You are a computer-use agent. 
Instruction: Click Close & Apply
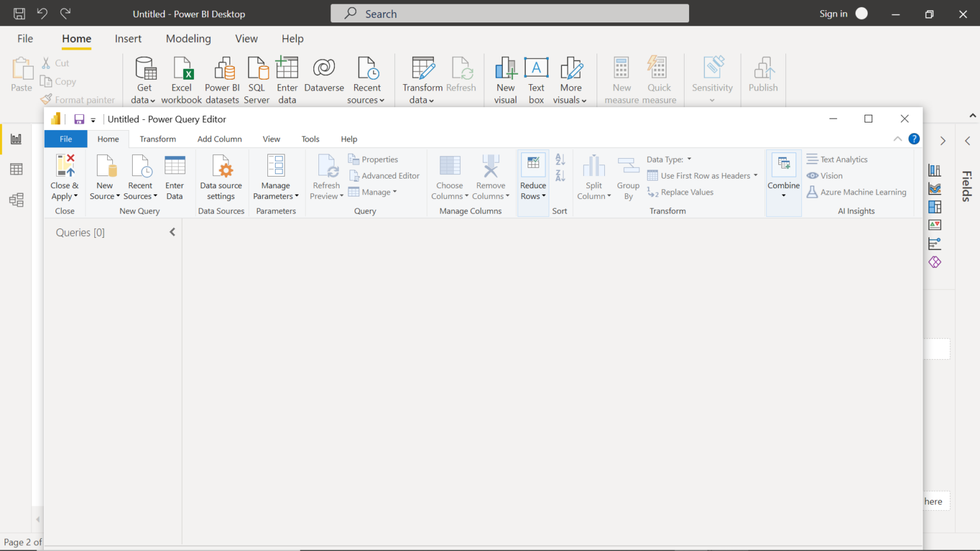(64, 177)
